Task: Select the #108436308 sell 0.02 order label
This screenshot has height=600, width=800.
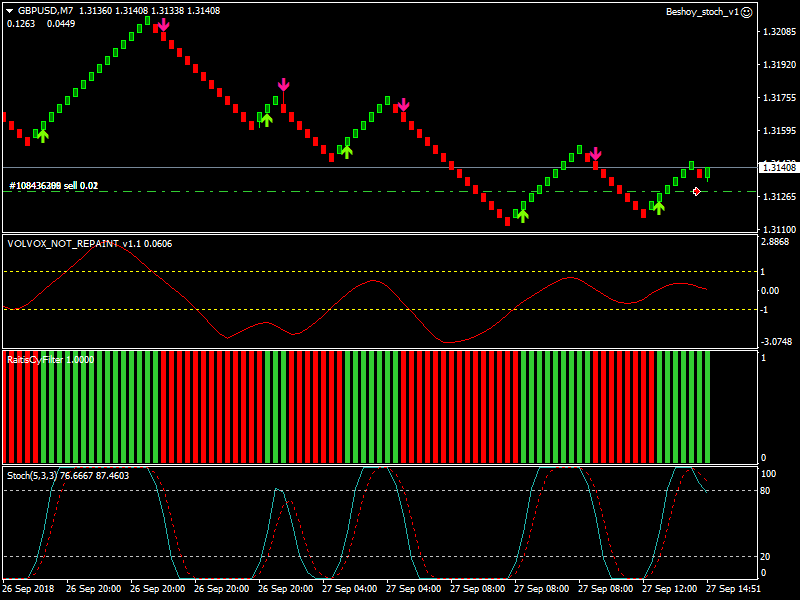Action: [x=53, y=186]
